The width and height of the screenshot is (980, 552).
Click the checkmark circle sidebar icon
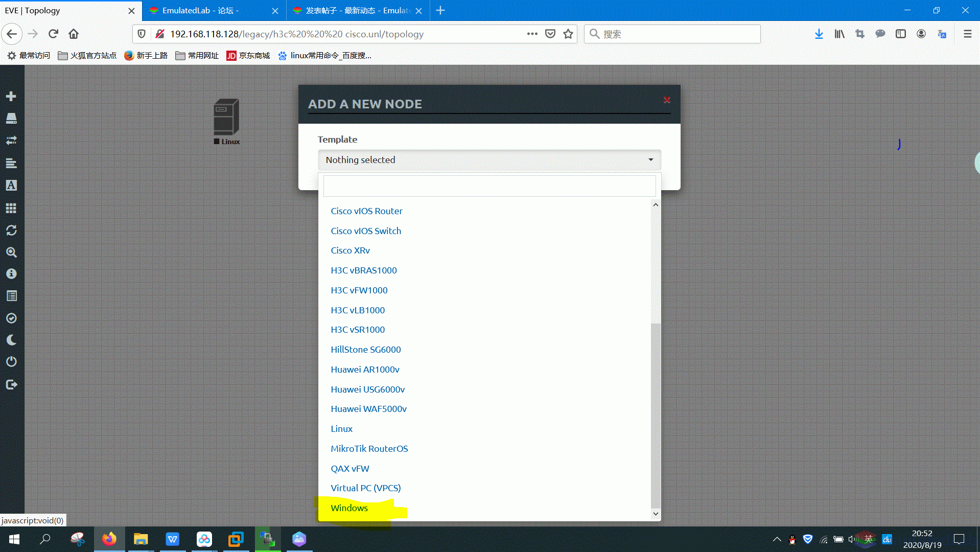point(11,318)
